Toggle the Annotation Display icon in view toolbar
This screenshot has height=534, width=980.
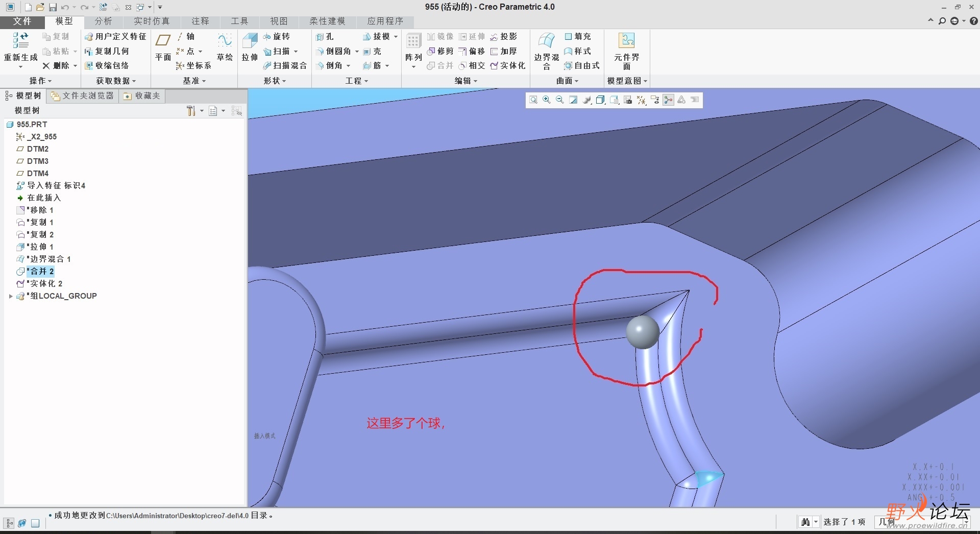coord(655,100)
